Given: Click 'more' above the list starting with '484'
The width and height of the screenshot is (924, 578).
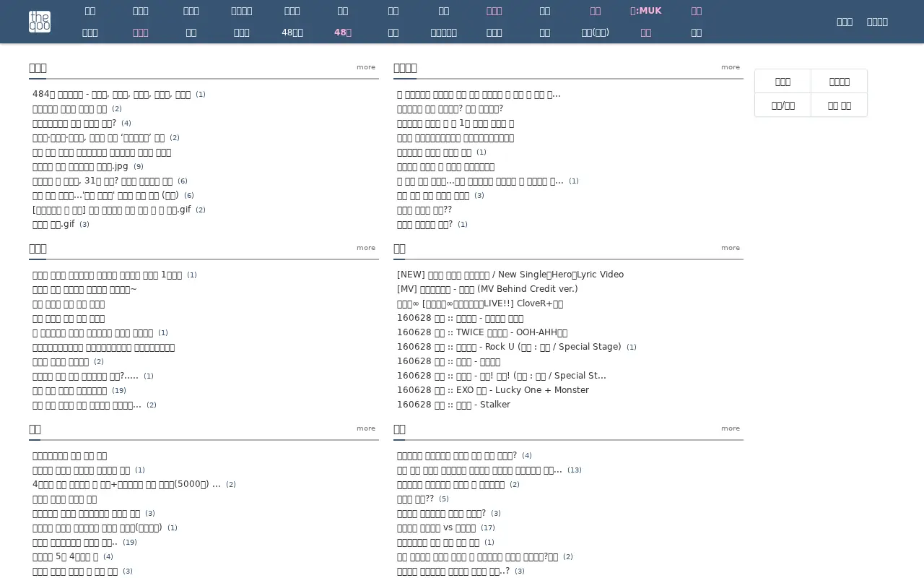Looking at the screenshot, I should coord(366,67).
